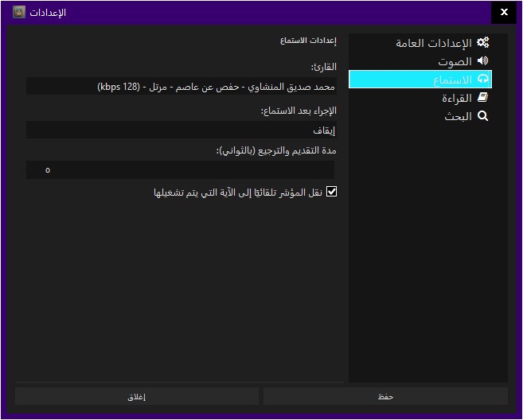Image resolution: width=523 pixels, height=420 pixels.
Task: Save settings with the حفظ button
Action: click(385, 396)
